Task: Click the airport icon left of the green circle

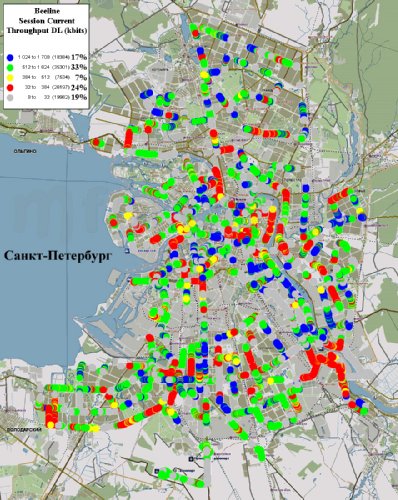Action: 190,459
